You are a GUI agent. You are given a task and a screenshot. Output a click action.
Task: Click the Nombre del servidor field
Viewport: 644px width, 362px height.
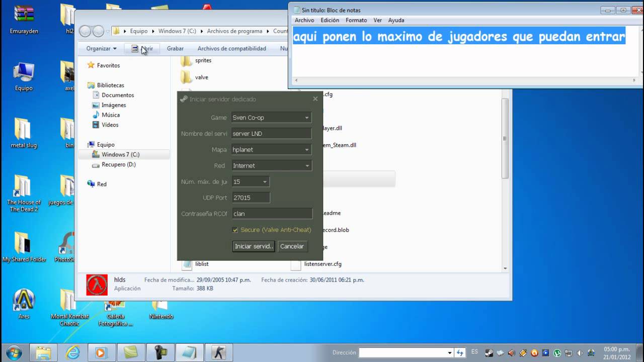(x=272, y=134)
